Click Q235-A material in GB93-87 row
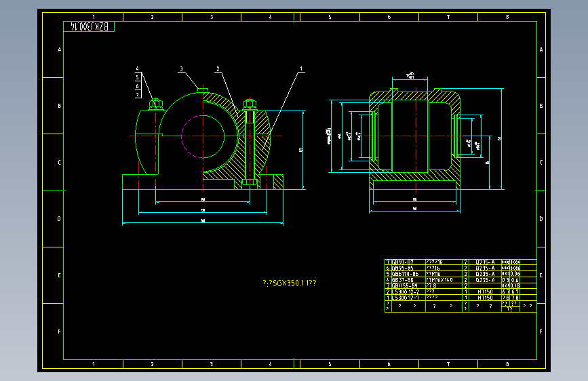 pos(485,262)
